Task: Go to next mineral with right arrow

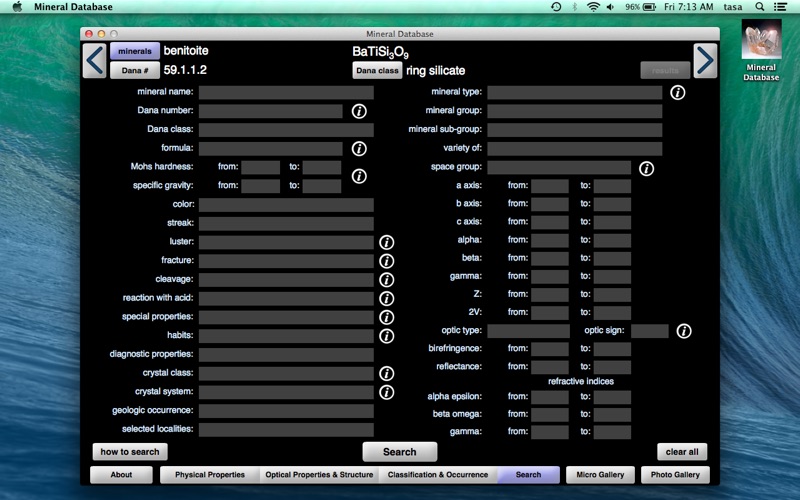Action: (x=705, y=61)
